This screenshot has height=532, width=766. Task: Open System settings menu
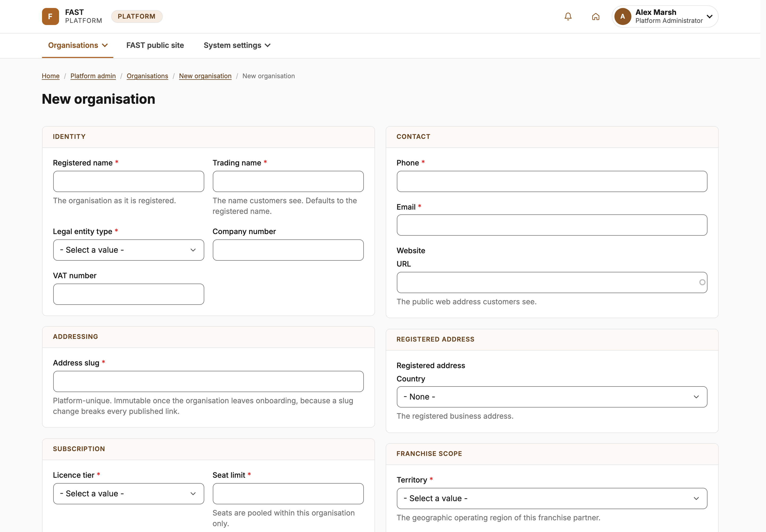coord(237,45)
